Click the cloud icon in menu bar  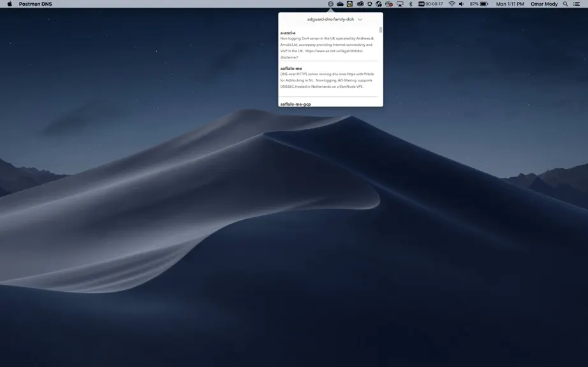[340, 4]
